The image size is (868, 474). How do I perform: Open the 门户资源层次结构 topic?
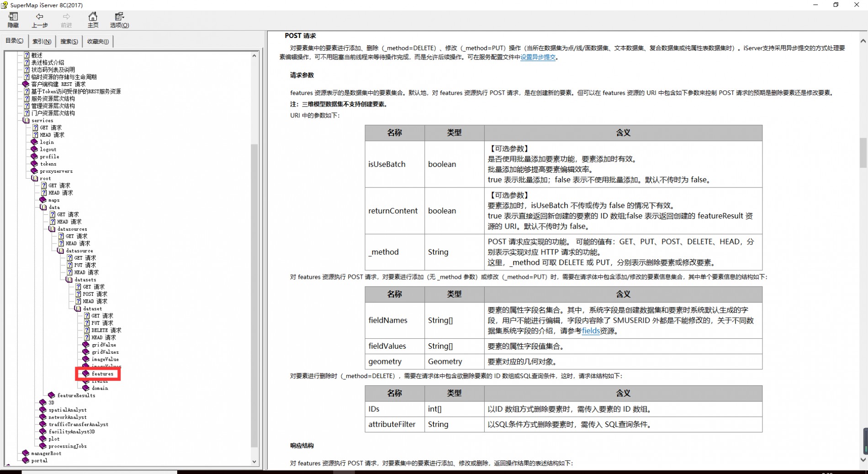(x=53, y=113)
